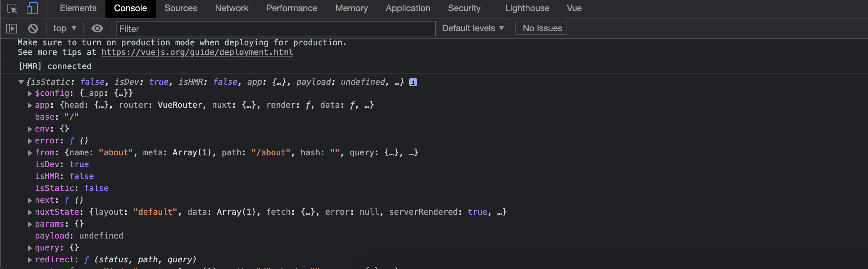Open the top JavaScript context dropdown
Viewport: 868px width, 269px height.
pos(65,28)
